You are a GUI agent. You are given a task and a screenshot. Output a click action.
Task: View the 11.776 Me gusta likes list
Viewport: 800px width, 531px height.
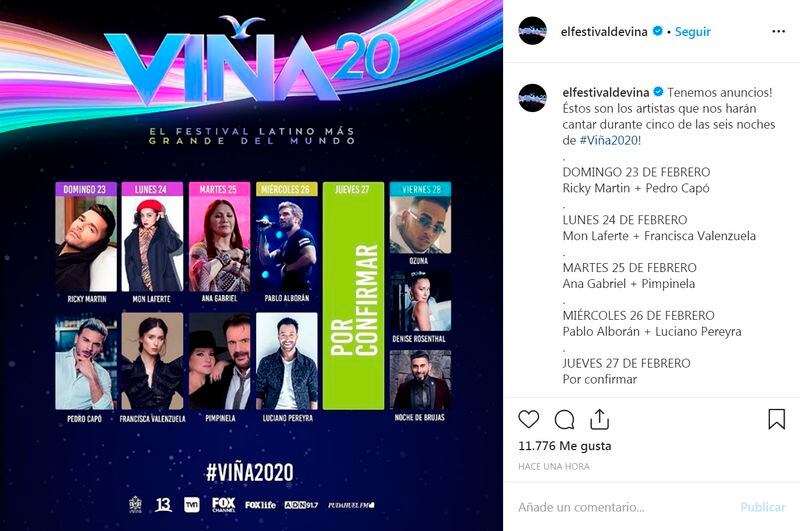tap(564, 446)
